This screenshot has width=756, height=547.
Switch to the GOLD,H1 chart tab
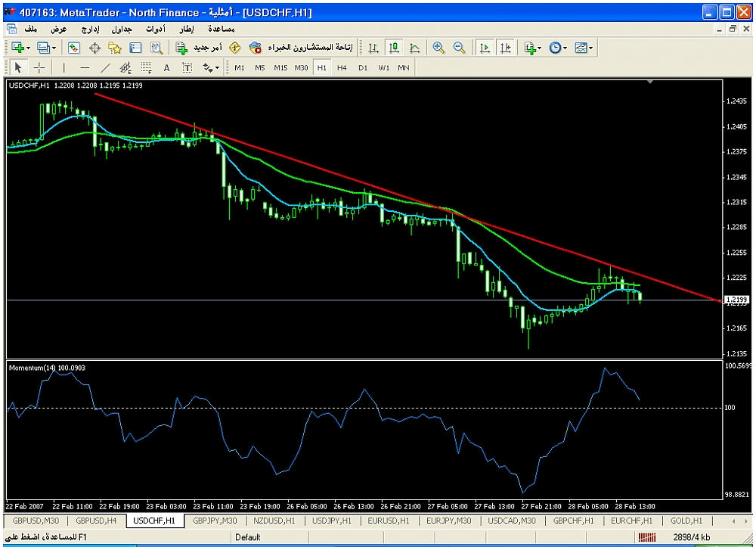tap(686, 521)
